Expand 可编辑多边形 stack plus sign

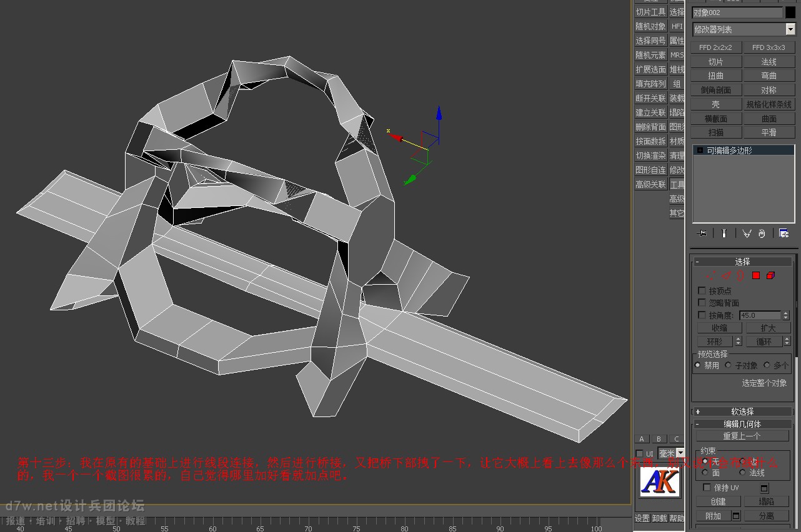700,150
